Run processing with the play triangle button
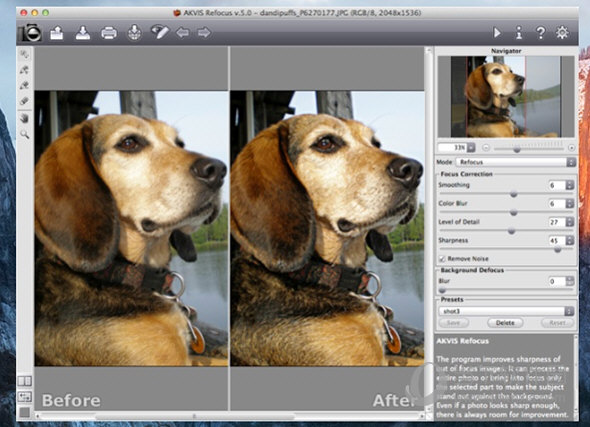The height and width of the screenshot is (427, 590). tap(497, 33)
